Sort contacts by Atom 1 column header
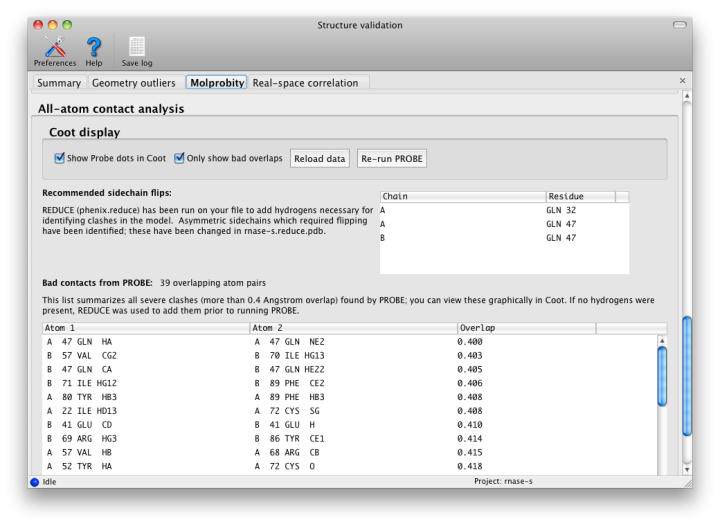Viewport: 720px width, 526px height. (x=145, y=328)
